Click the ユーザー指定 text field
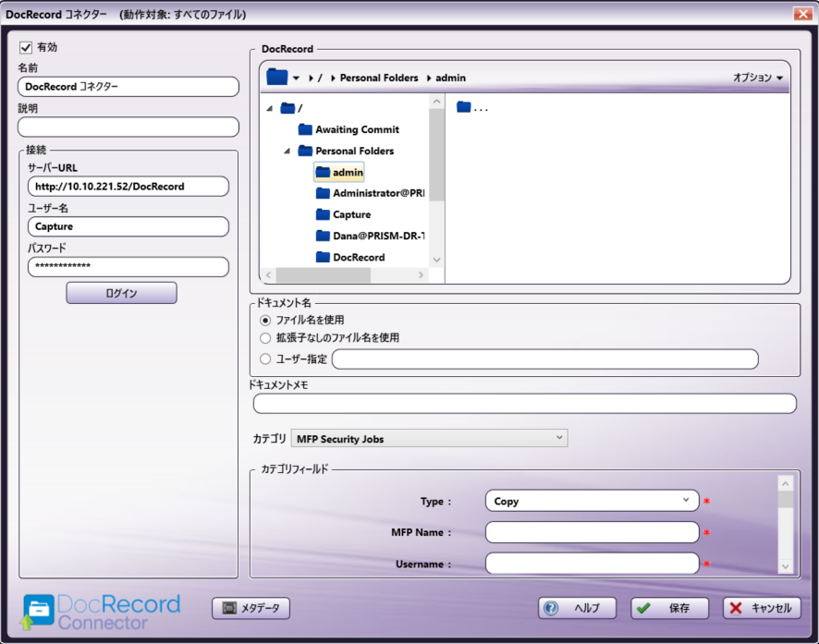Image resolution: width=819 pixels, height=644 pixels. pyautogui.click(x=545, y=359)
